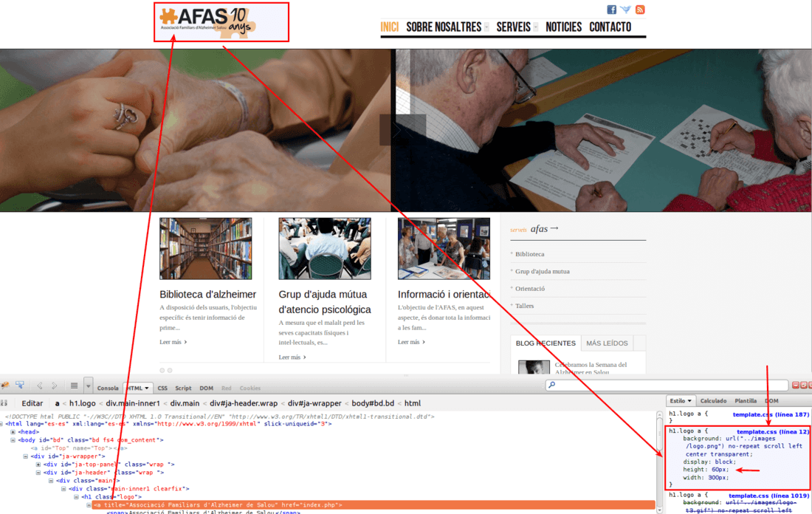Open Orientació sidebar link
The height and width of the screenshot is (514, 812).
pos(530,289)
